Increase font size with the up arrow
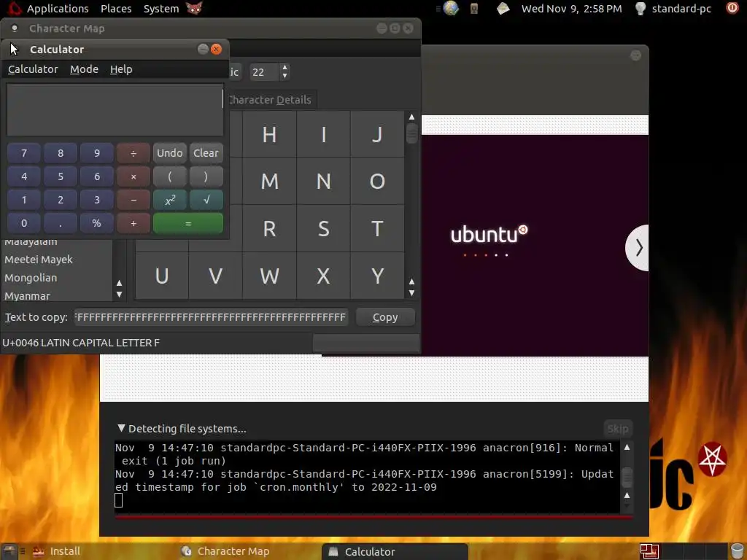 (285, 68)
